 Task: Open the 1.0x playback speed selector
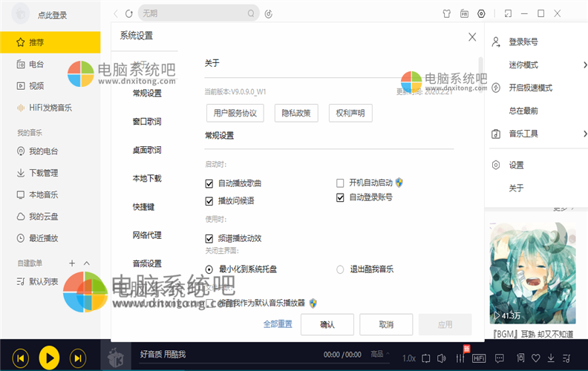(409, 358)
